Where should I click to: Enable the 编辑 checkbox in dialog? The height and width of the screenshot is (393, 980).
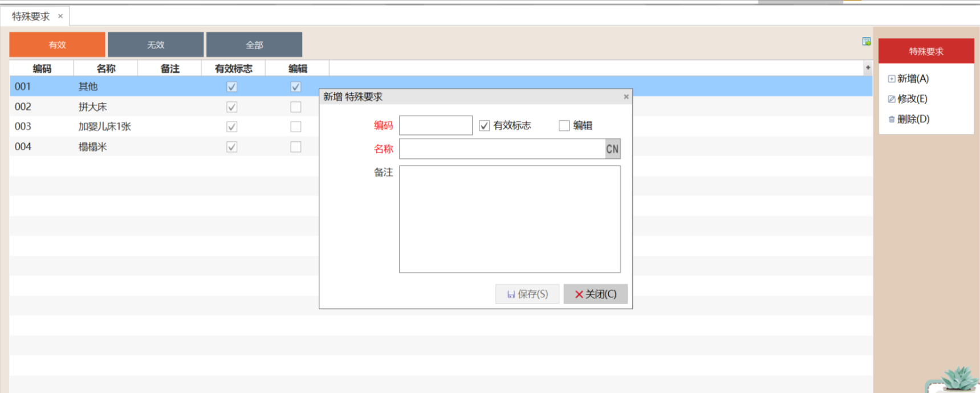click(x=564, y=126)
